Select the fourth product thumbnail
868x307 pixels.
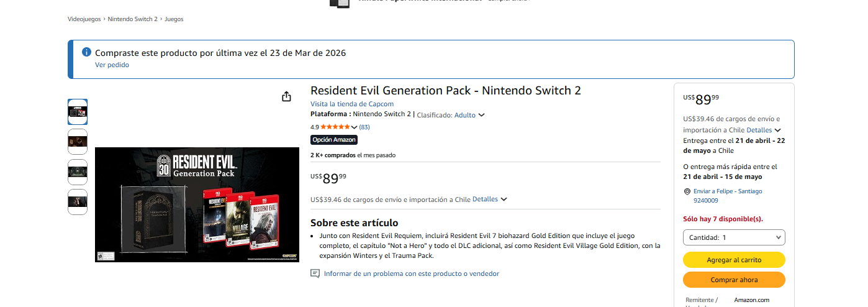78,202
